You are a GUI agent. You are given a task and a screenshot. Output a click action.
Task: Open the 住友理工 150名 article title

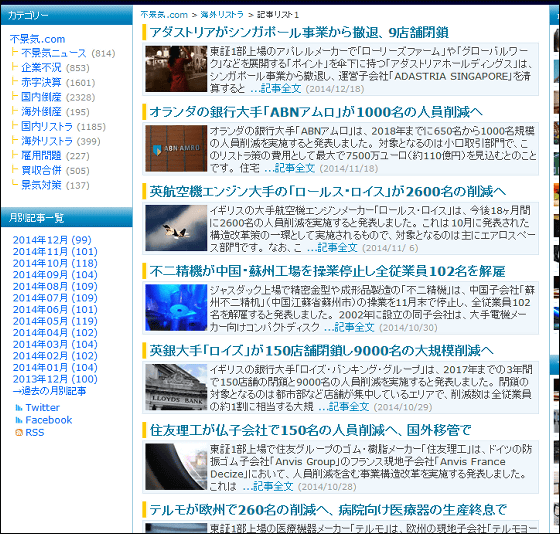(310, 430)
